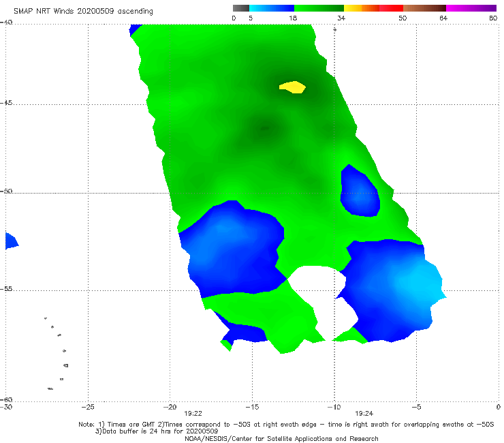Click the title text 'SMAP NRT Winds 20200509 ascending'
Image resolution: width=504 pixels, height=443 pixels.
click(x=83, y=12)
